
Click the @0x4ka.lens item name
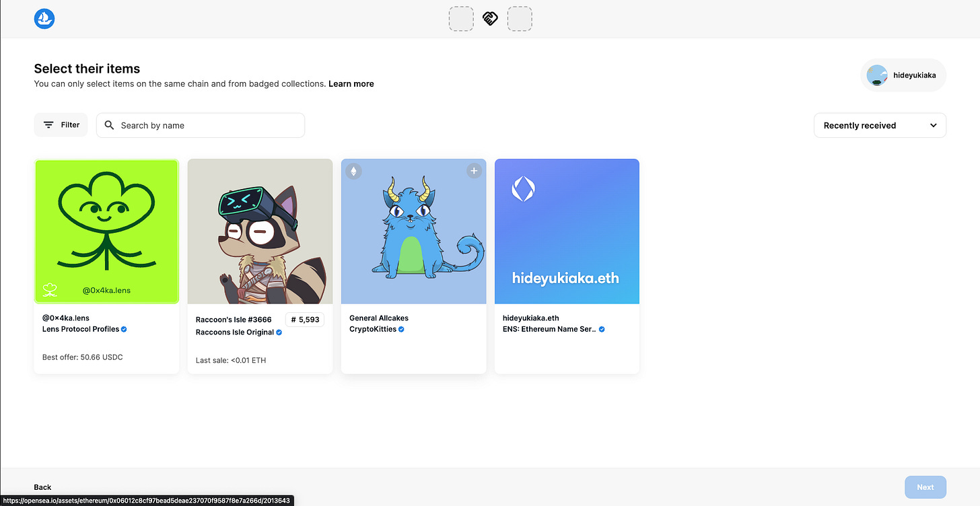coord(66,318)
